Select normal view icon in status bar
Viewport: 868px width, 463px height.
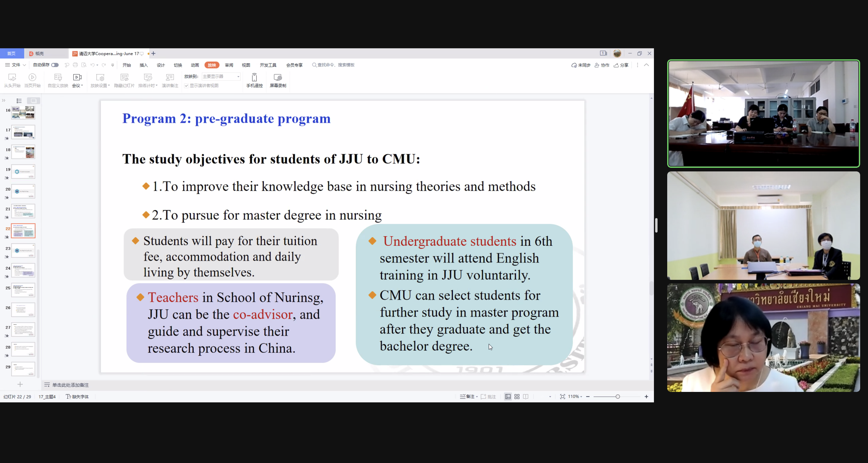click(508, 397)
